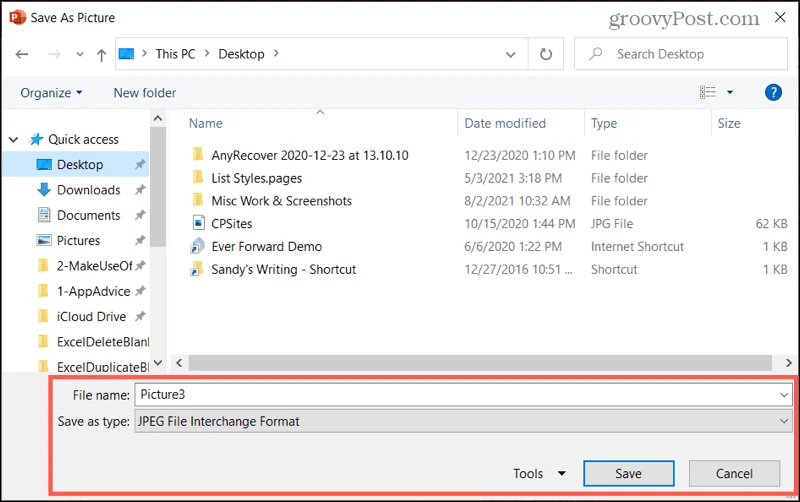The width and height of the screenshot is (800, 502).
Task: Go up one folder level
Action: tap(102, 55)
